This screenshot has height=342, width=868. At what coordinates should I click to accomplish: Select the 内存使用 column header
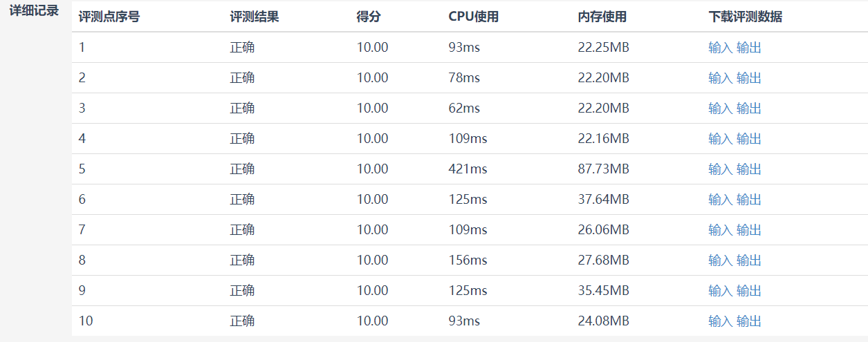pyautogui.click(x=602, y=17)
